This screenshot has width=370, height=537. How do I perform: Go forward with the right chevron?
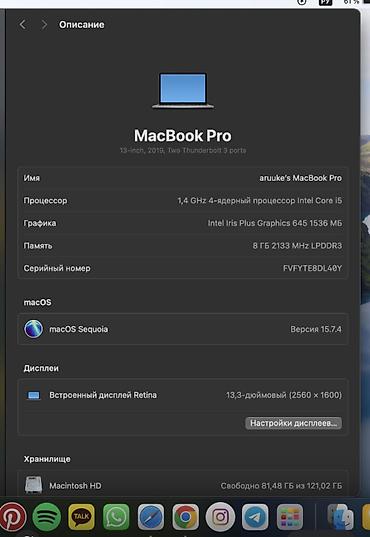coord(44,25)
